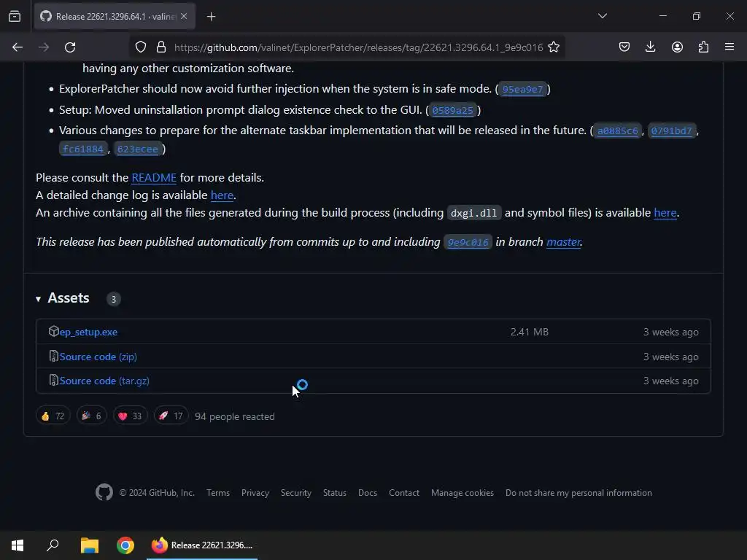Screen dimensions: 747x560
Task: Open commit 0791bd7 link
Action: coord(671,131)
